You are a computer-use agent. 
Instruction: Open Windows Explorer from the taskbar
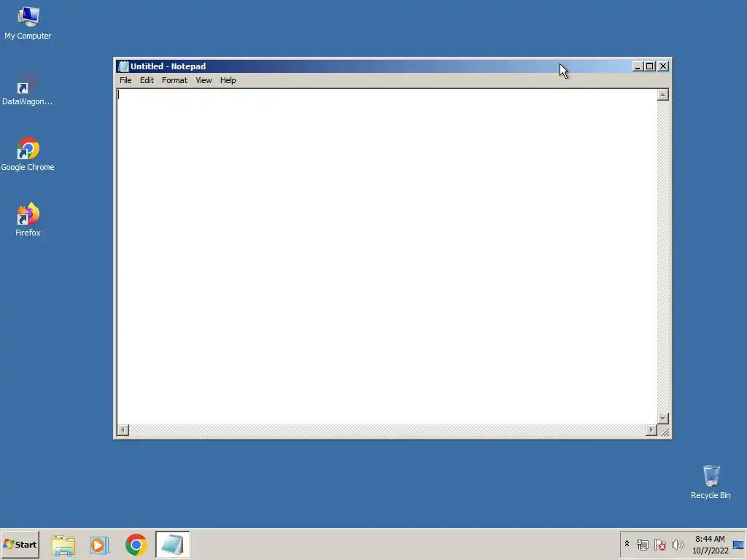click(63, 545)
